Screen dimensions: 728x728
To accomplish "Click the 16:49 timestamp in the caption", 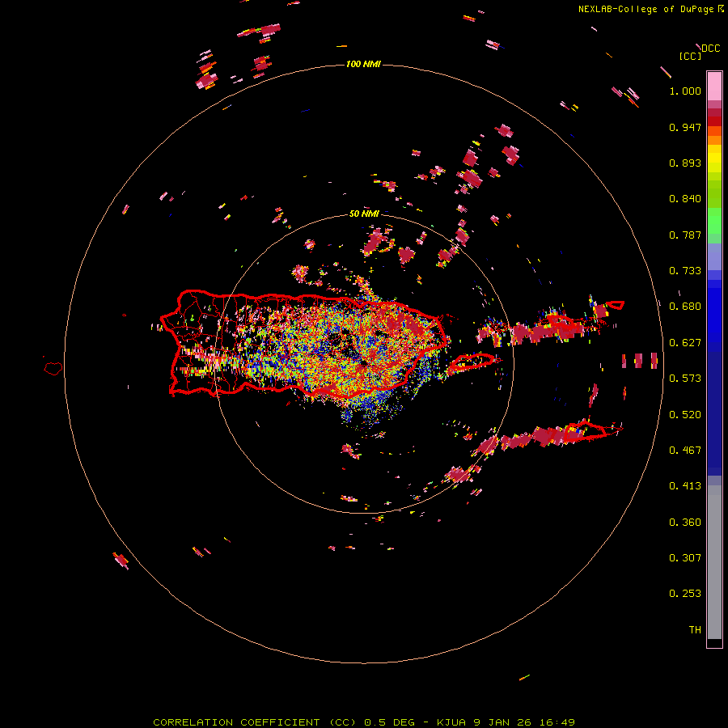I will coord(557,722).
